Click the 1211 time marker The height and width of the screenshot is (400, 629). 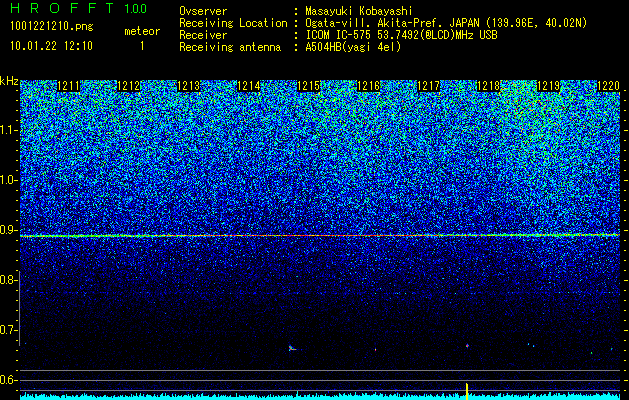69,86
